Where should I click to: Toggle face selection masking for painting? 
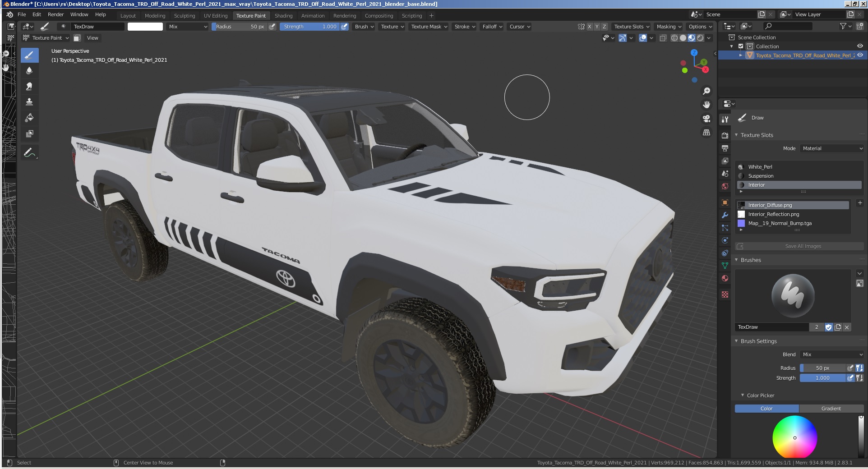click(77, 38)
